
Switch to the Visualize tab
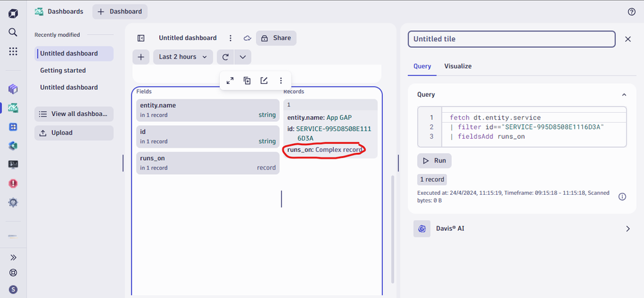pyautogui.click(x=458, y=66)
